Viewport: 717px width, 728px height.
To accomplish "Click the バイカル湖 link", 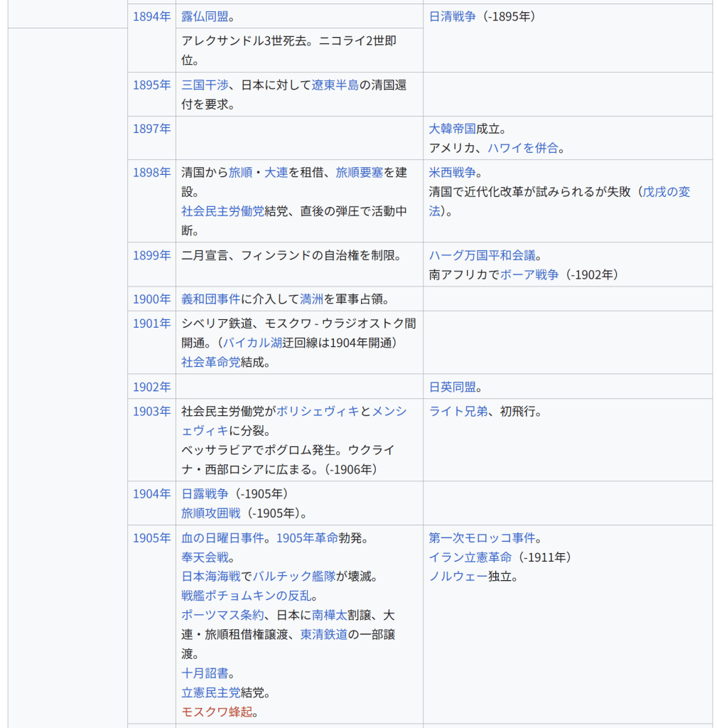I will pos(252,343).
